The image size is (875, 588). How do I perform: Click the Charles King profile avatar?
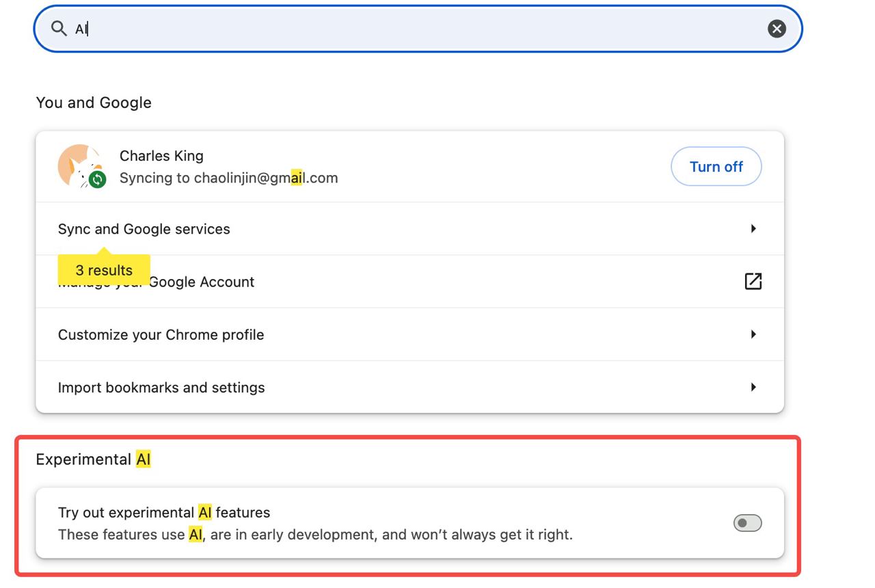click(x=81, y=166)
